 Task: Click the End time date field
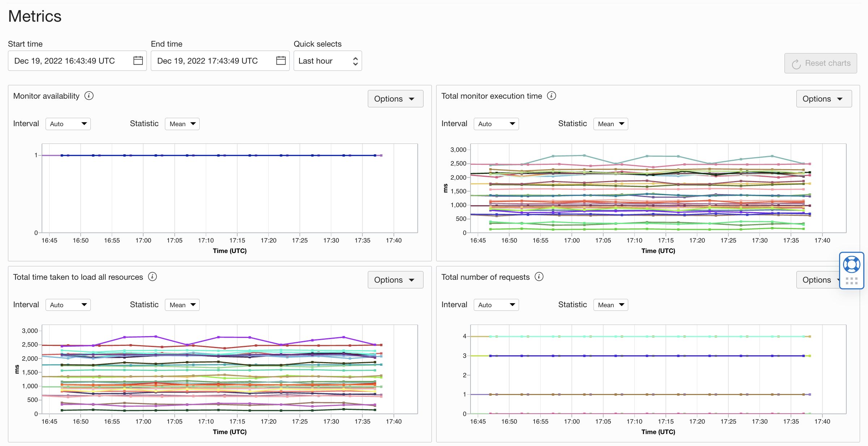coord(212,61)
